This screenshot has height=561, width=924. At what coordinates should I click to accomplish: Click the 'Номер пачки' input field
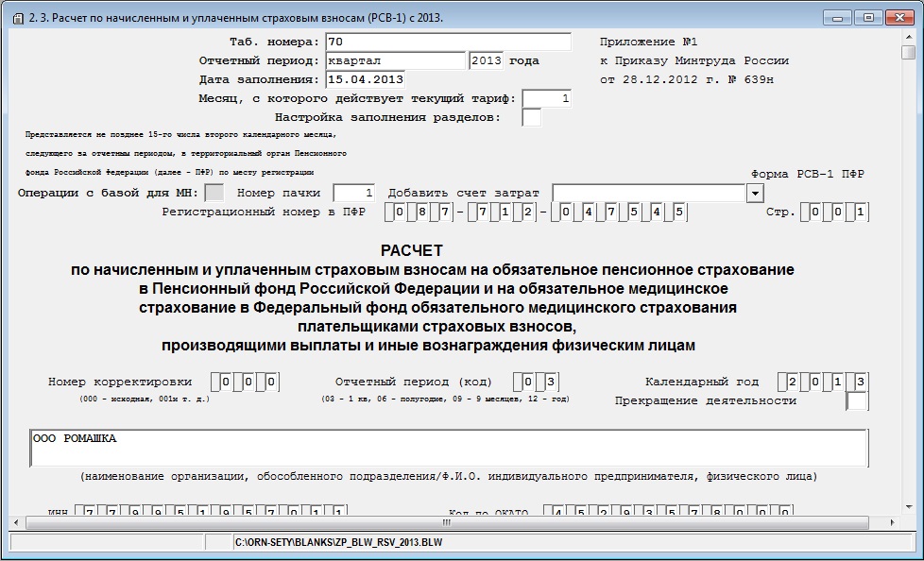point(353,193)
